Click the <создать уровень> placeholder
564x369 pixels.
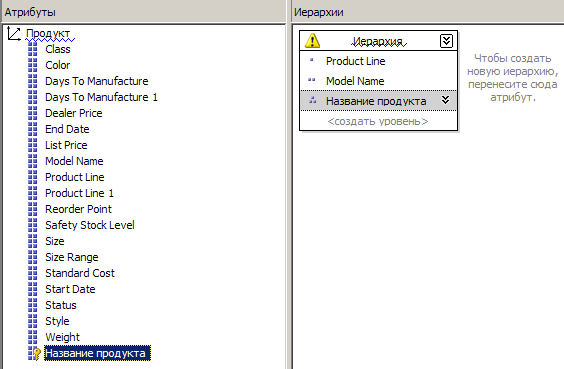pos(378,122)
